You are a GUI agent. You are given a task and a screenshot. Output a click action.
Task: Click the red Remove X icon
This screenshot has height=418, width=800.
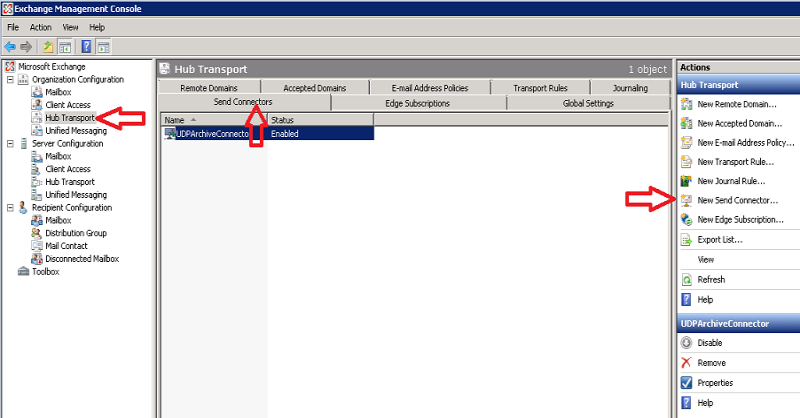pos(687,363)
